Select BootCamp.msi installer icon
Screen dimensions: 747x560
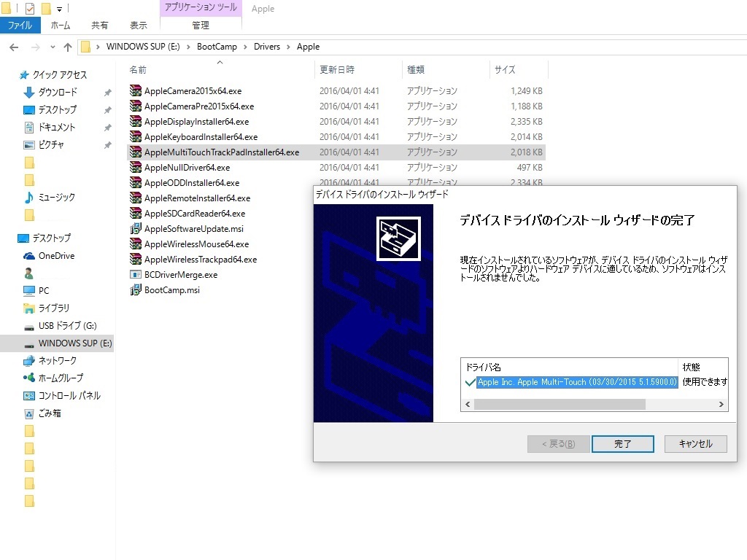click(136, 289)
